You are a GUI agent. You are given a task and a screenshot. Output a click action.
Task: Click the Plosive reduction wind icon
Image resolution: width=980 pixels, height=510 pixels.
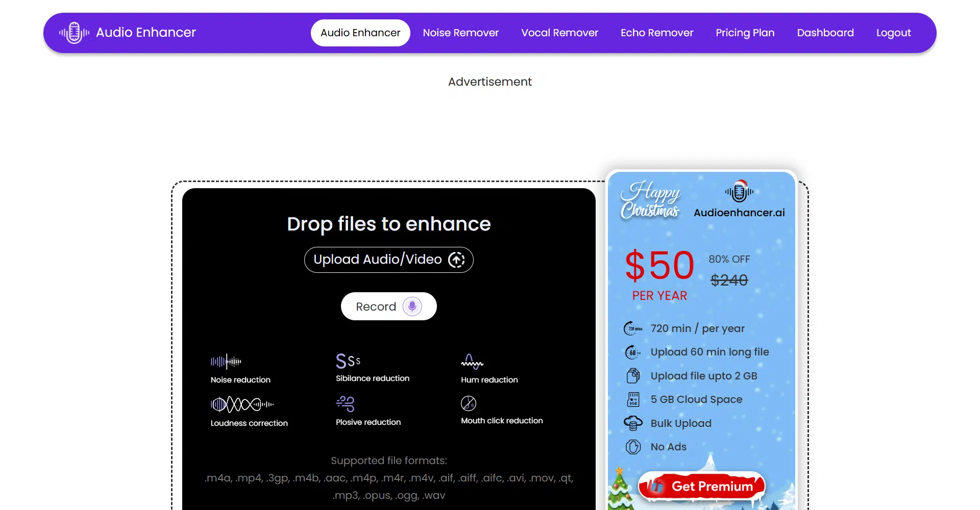[x=346, y=403]
